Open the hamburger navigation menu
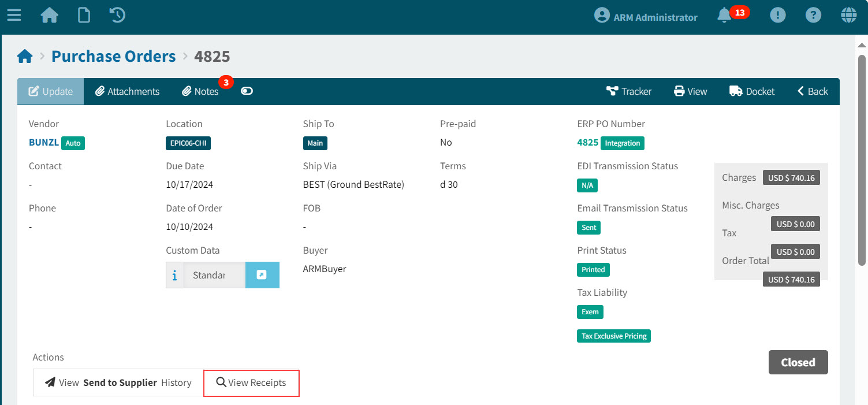 point(14,15)
